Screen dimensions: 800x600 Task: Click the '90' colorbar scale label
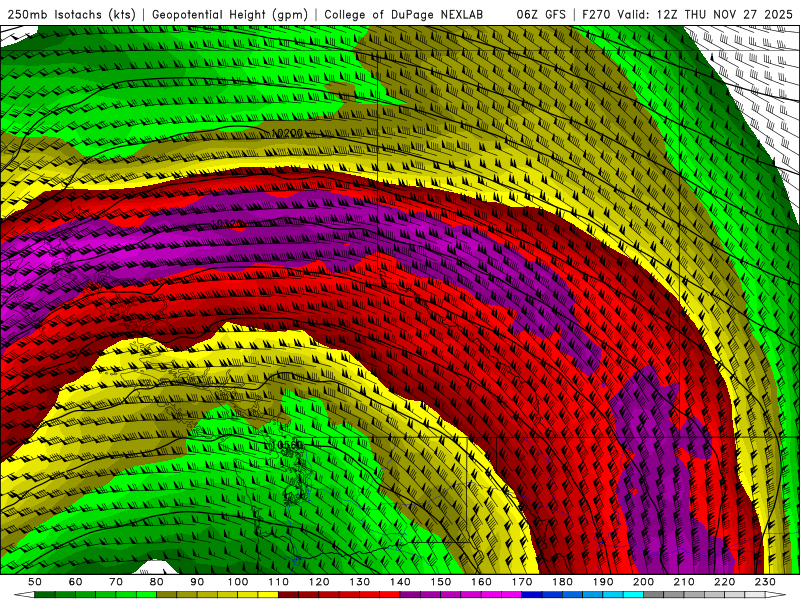[197, 582]
